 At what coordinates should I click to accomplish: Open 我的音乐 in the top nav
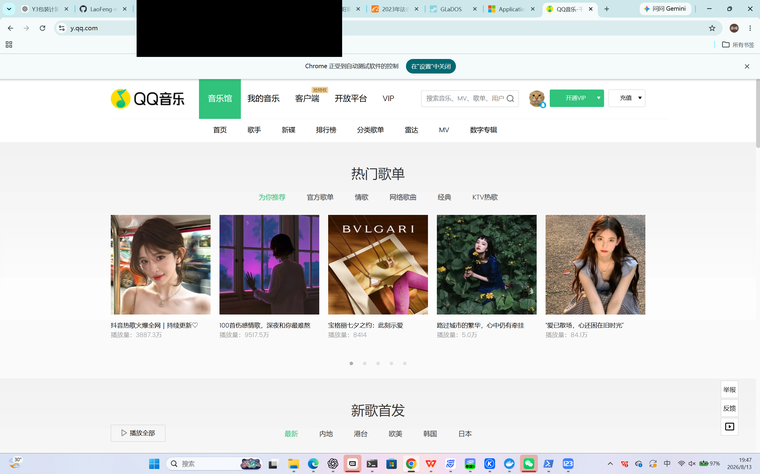coord(263,98)
